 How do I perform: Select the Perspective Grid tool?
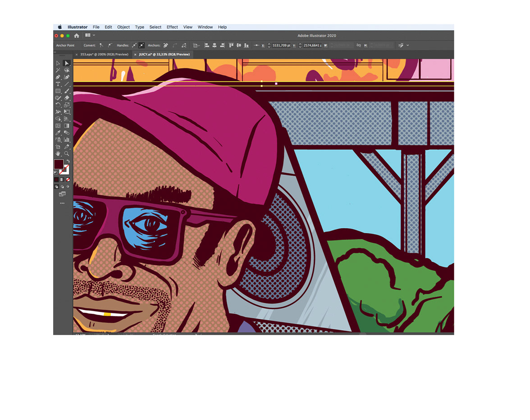(x=67, y=119)
